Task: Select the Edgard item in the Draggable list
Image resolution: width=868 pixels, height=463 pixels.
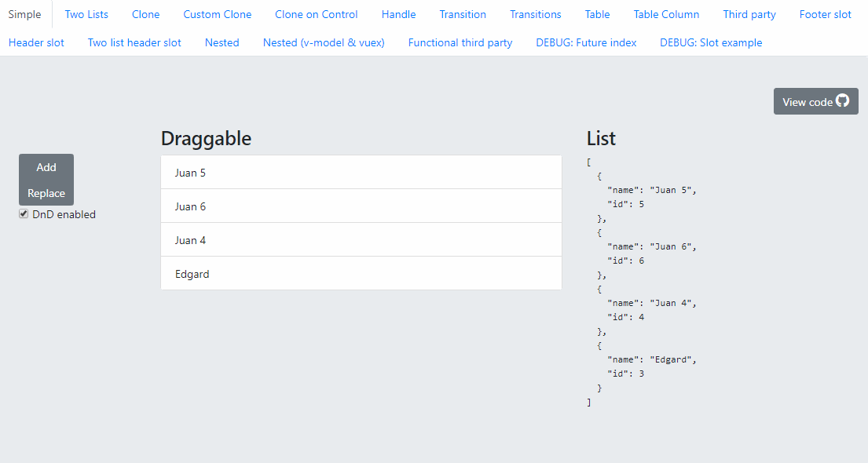Action: coord(361,273)
